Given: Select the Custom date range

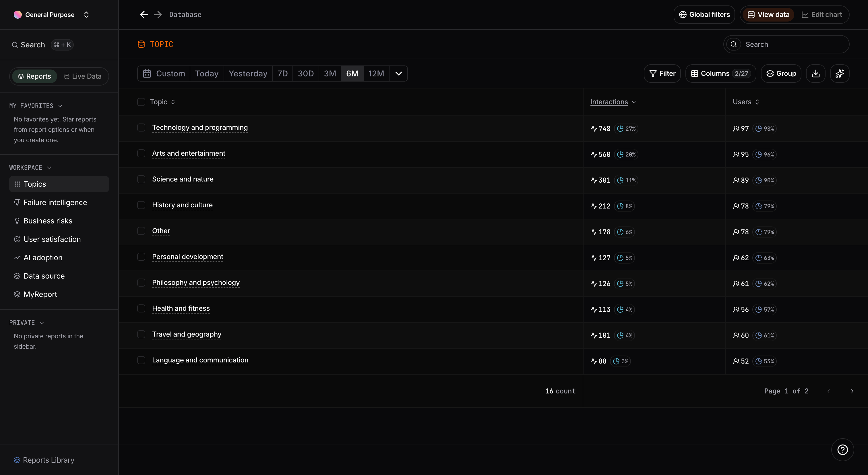Looking at the screenshot, I should click(164, 74).
